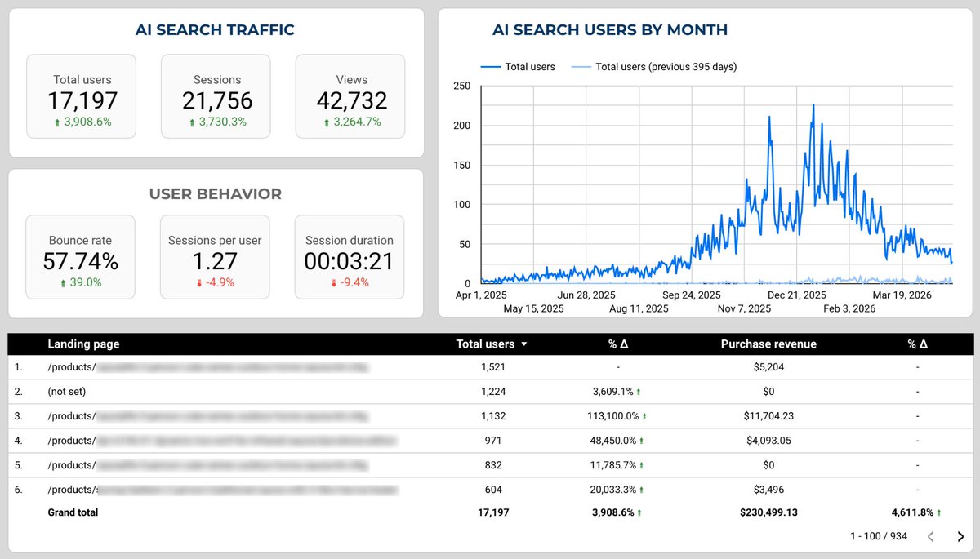Click the USER BEHAVIOR title

(x=216, y=194)
